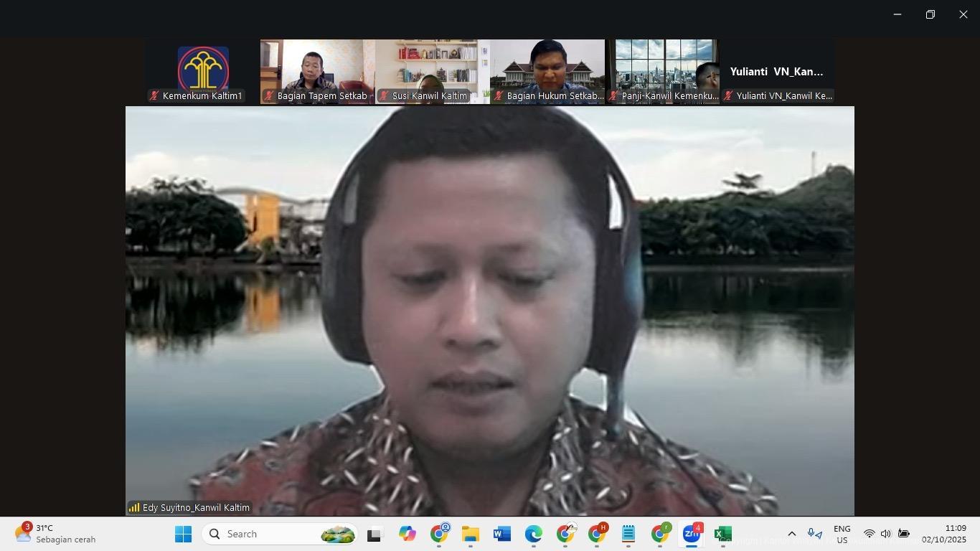Click Edy Suyitno's signal strength icon
The width and height of the screenshot is (980, 551).
(x=134, y=508)
